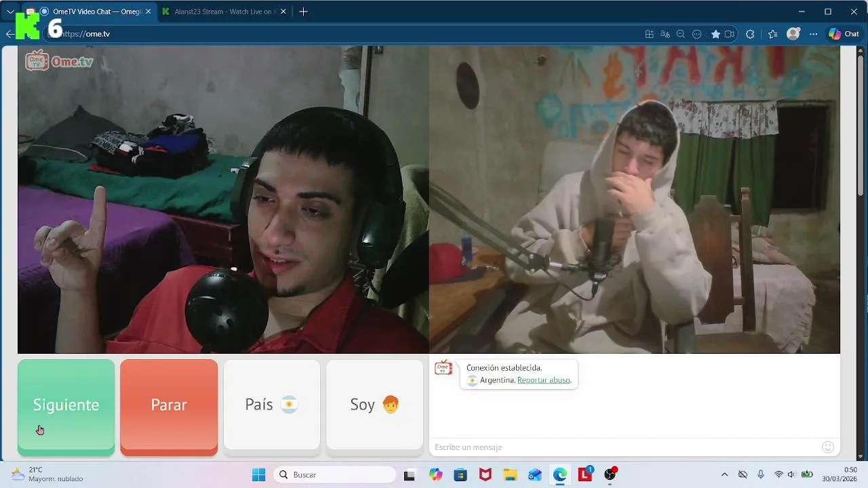Click the taskbar Buscar search box

(335, 474)
